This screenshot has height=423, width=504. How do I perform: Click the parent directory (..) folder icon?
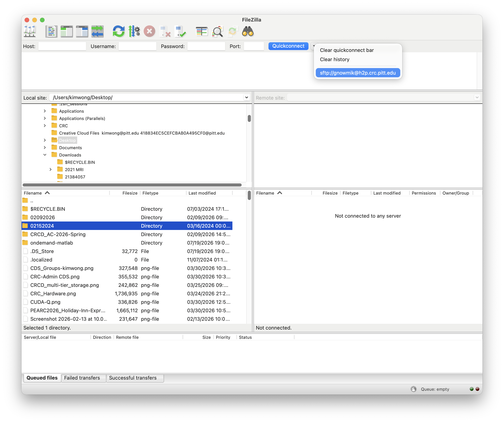[x=25, y=201]
